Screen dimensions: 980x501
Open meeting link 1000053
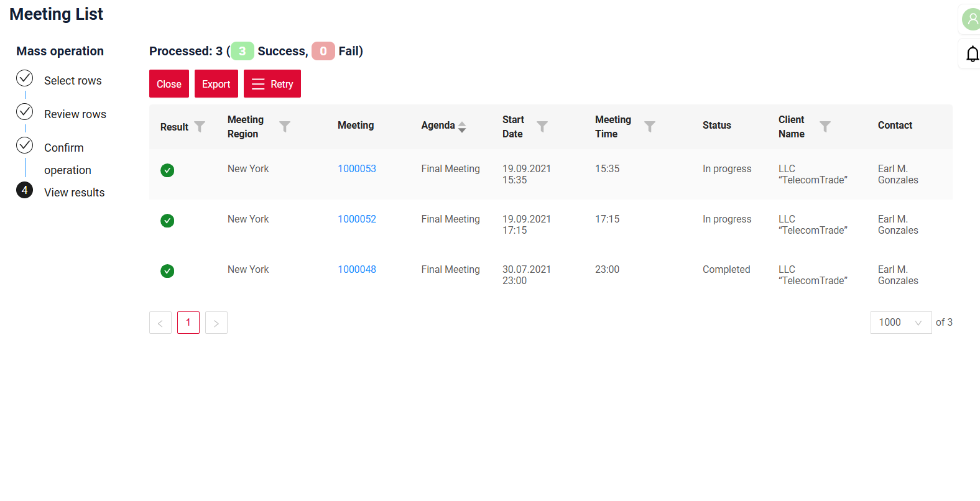pos(357,169)
